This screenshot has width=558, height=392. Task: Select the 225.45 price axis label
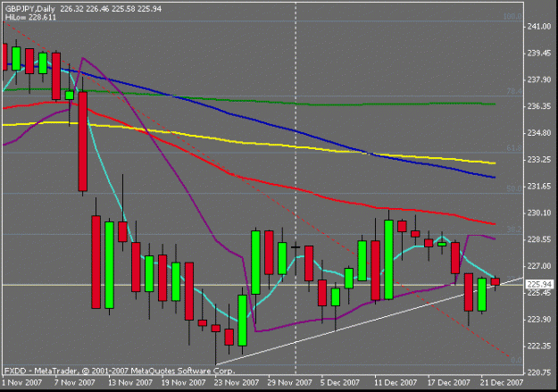pyautogui.click(x=538, y=293)
